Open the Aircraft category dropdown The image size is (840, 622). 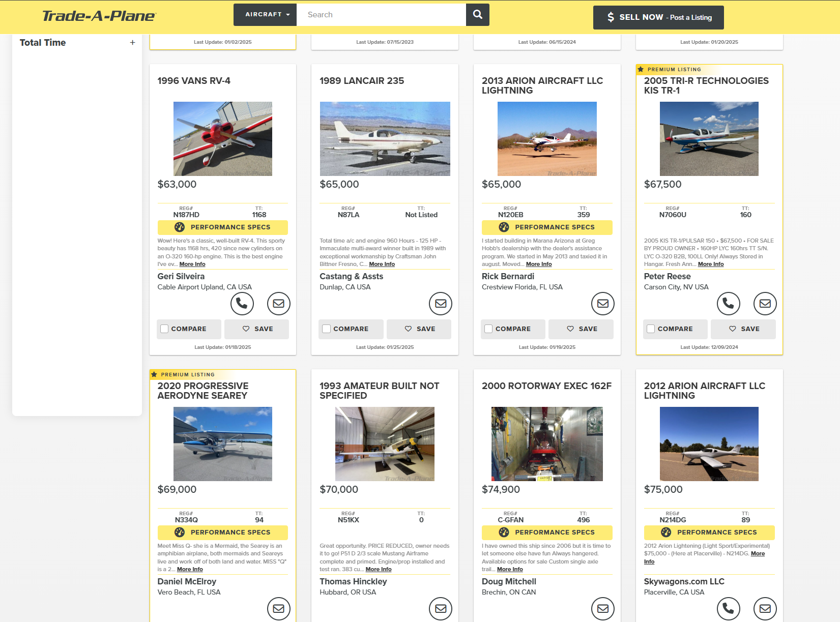(x=265, y=15)
